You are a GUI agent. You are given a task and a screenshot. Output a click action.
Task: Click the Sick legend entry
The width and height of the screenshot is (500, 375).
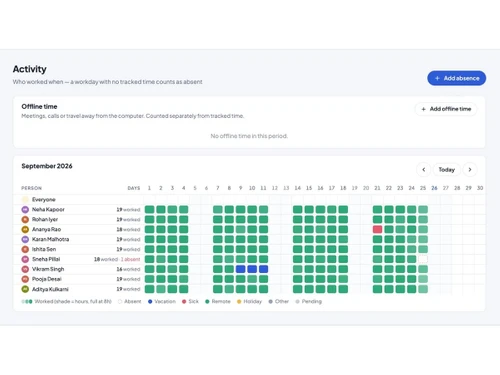click(x=190, y=301)
